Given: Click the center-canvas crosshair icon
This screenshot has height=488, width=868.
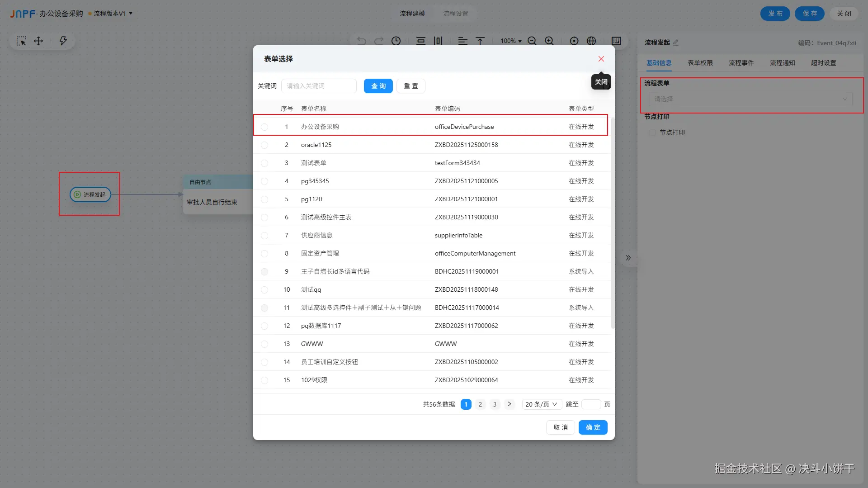Looking at the screenshot, I should click(x=574, y=41).
